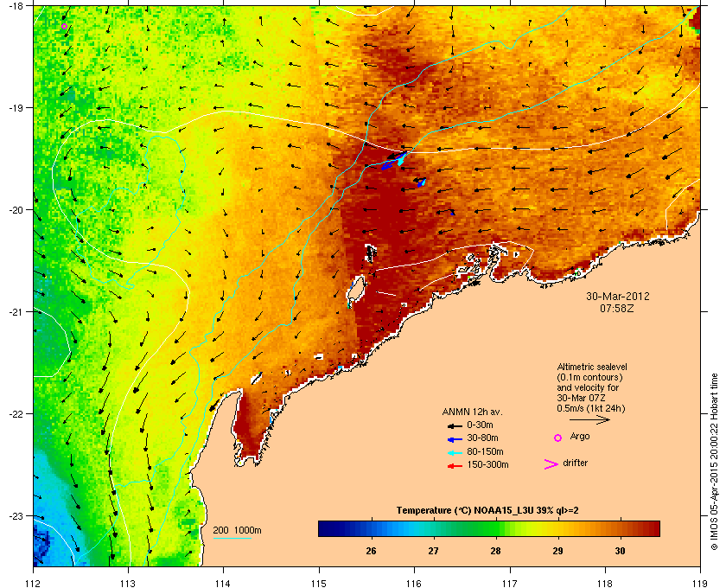
Task: Click the time label 07:58Z
Action: [617, 308]
